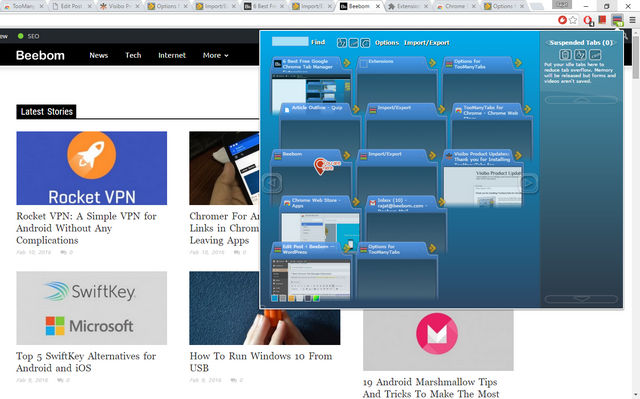
Task: Expand the More dropdown in Beebom nav
Action: point(216,55)
